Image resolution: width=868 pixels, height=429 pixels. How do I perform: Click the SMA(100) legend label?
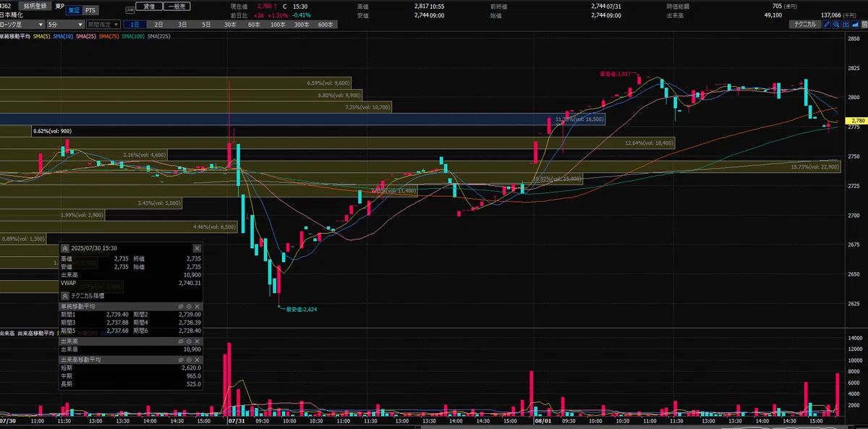point(132,37)
